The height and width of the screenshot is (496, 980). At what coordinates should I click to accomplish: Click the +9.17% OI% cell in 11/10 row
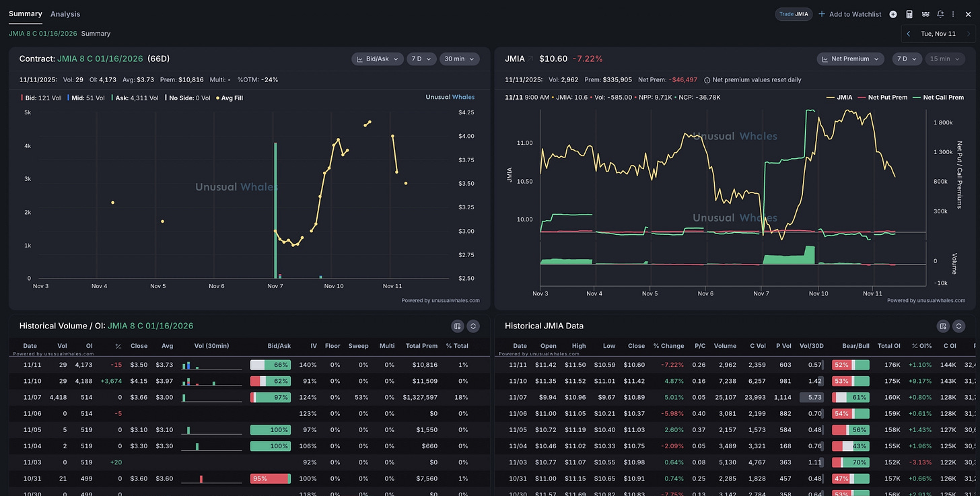(x=920, y=381)
